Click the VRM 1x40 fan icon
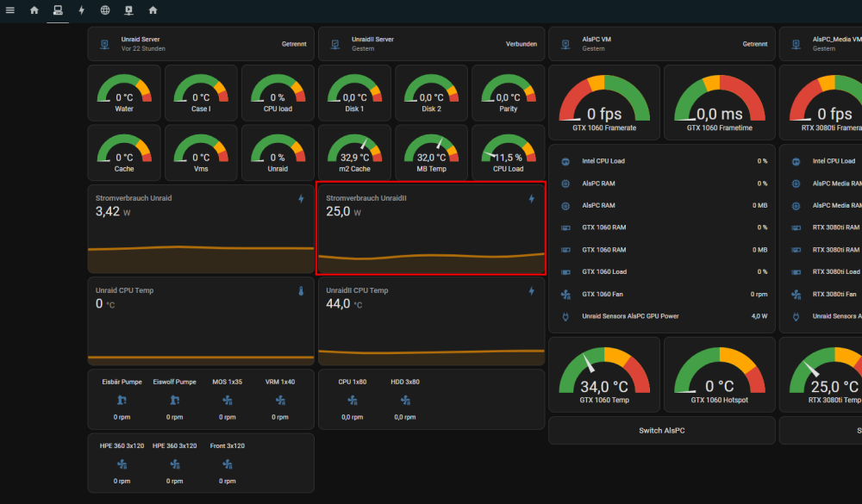The image size is (862, 504). (x=280, y=400)
